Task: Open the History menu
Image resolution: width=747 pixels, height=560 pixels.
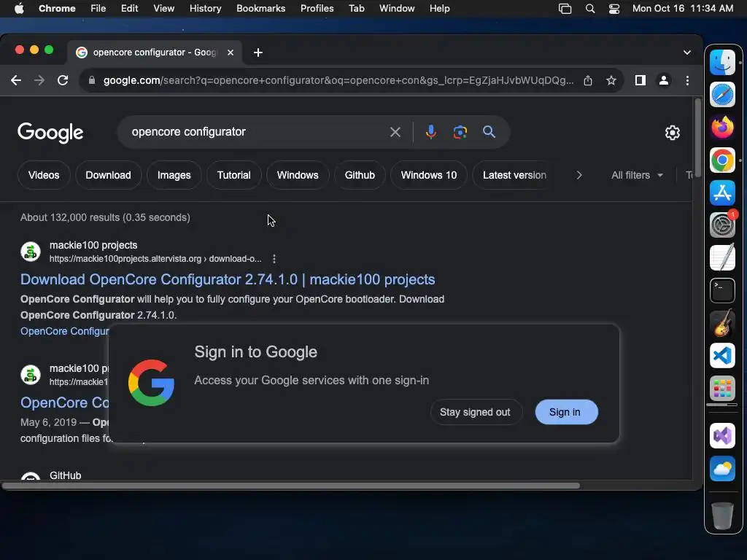Action: pyautogui.click(x=205, y=9)
